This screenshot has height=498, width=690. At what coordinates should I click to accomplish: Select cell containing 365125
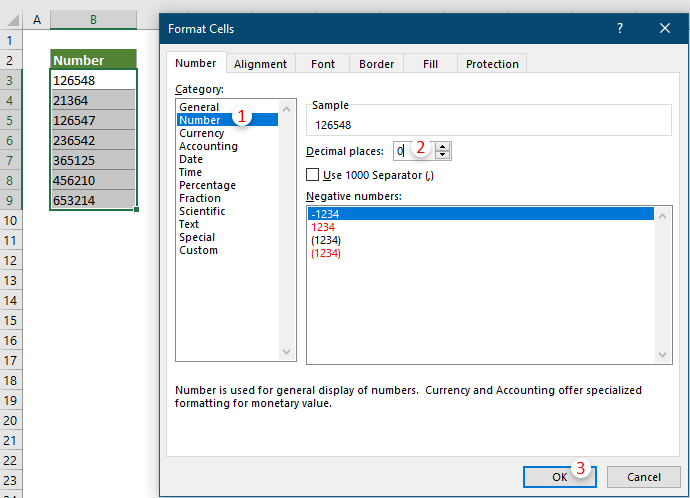[x=93, y=160]
